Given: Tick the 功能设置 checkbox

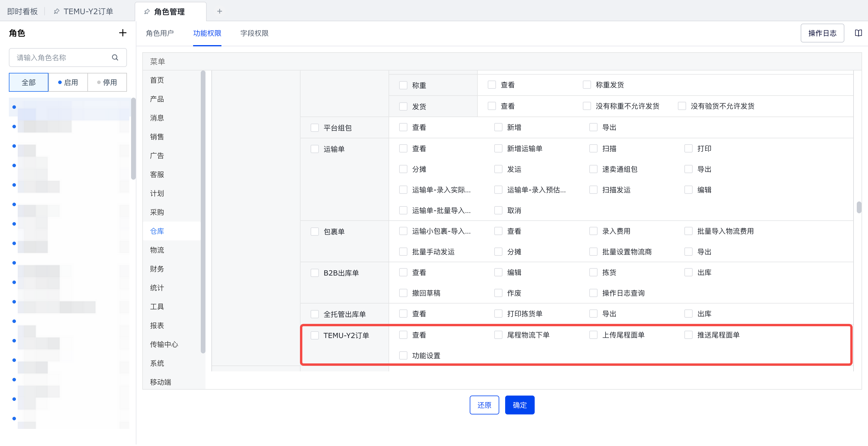Looking at the screenshot, I should pos(403,356).
